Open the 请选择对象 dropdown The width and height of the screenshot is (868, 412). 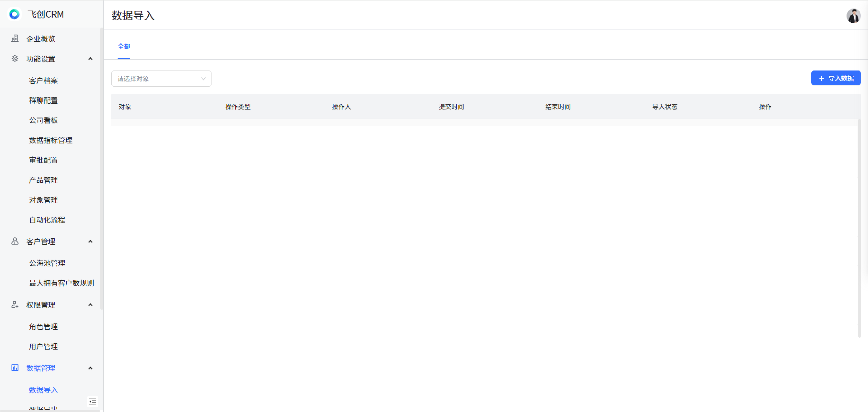pos(161,79)
